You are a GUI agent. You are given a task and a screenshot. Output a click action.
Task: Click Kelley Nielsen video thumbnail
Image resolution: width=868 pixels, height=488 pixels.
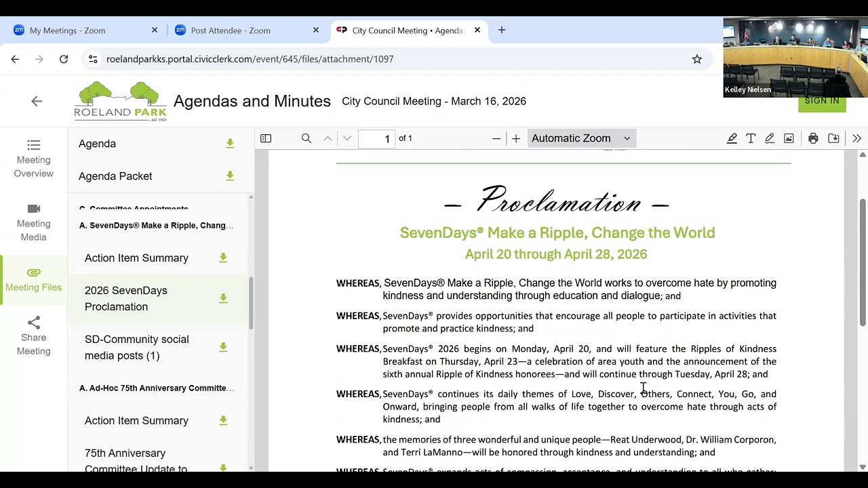tap(795, 58)
